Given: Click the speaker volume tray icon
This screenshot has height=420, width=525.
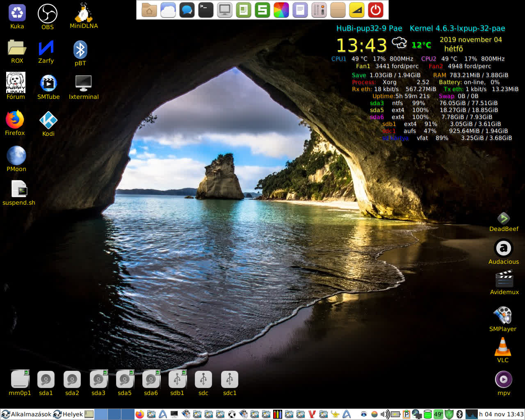Looking at the screenshot, I should (x=385, y=414).
